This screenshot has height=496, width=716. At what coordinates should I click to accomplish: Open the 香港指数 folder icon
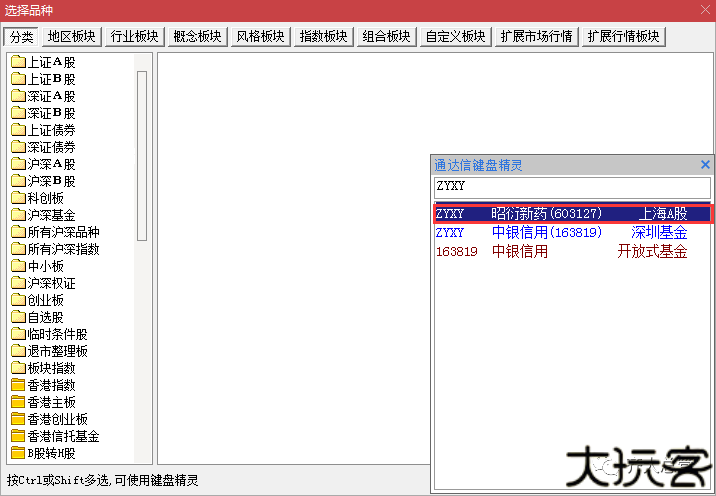[18, 385]
